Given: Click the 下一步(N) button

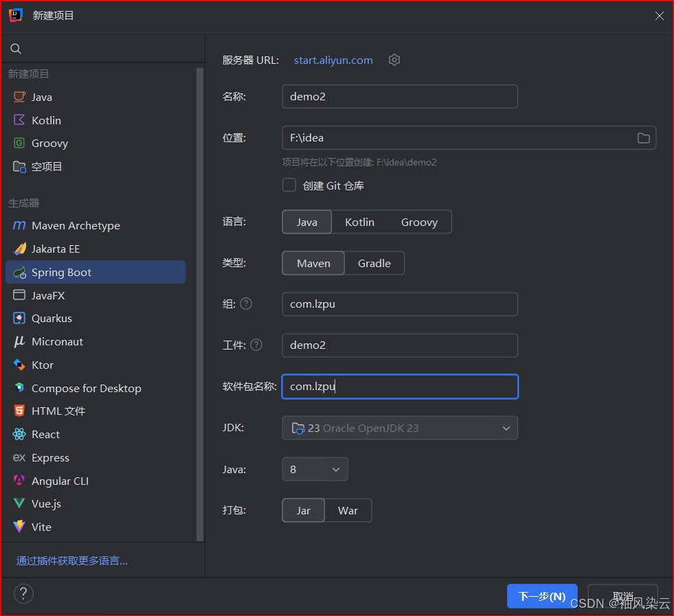Looking at the screenshot, I should click(541, 596).
